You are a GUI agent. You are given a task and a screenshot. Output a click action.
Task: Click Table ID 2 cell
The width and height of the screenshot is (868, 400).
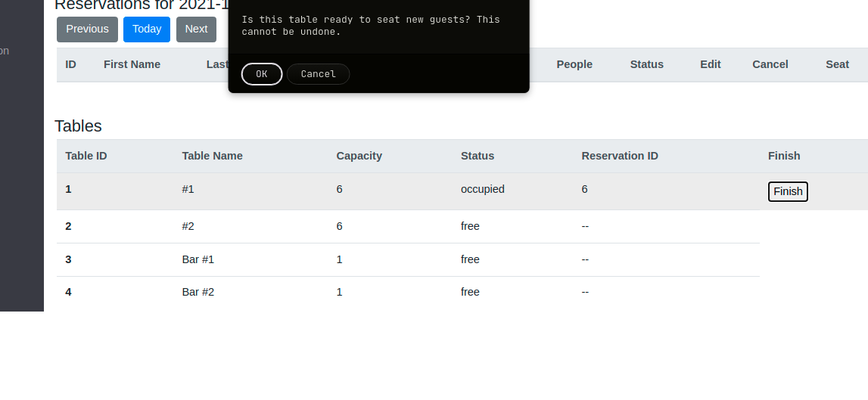[68, 226]
